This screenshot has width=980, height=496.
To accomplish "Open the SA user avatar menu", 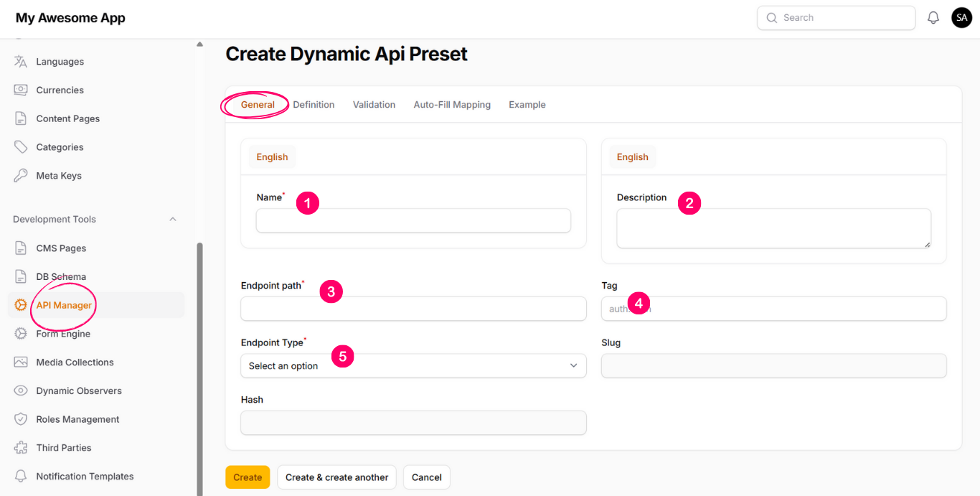I will click(x=961, y=18).
